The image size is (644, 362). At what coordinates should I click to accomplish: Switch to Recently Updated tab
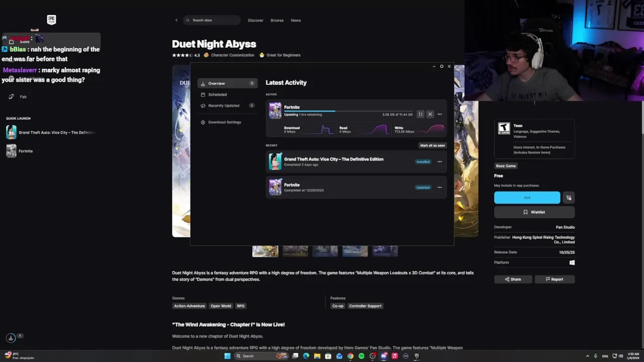click(227, 106)
